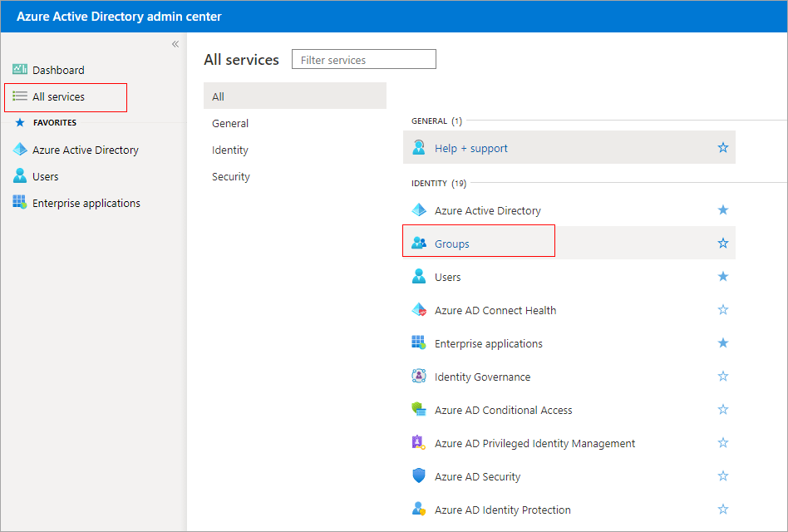Toggle favorite star for Azure AD Security
Image resolution: width=788 pixels, height=532 pixels.
(x=722, y=476)
